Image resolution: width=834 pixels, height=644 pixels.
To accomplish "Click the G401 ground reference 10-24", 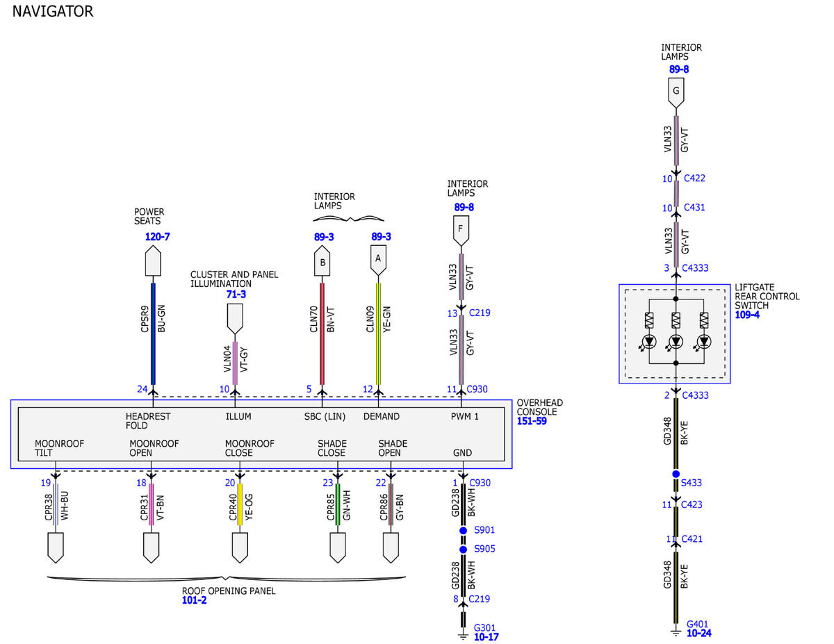I will 699,633.
